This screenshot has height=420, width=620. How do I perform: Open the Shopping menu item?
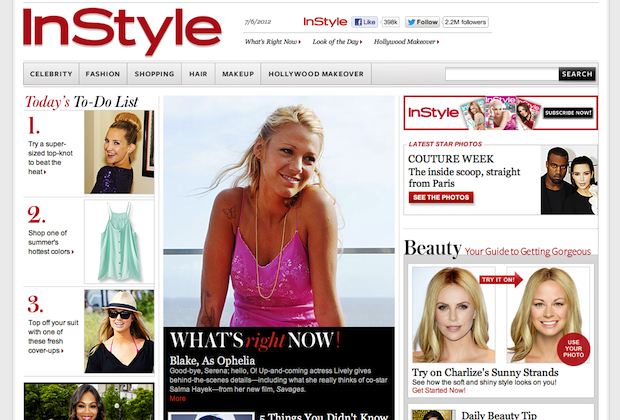pyautogui.click(x=154, y=74)
